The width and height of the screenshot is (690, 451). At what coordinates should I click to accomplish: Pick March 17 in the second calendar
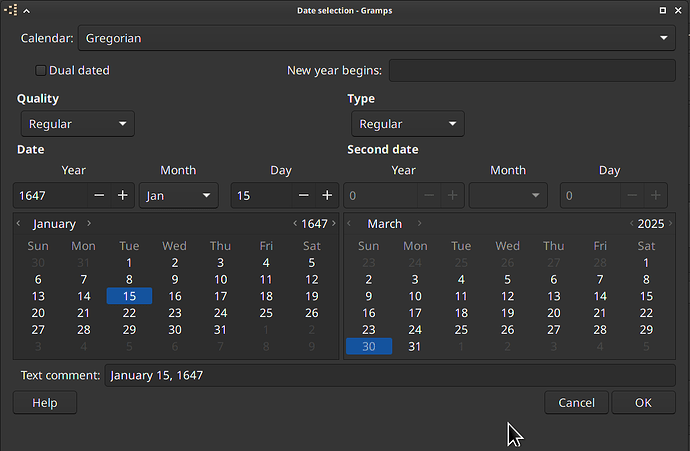415,313
